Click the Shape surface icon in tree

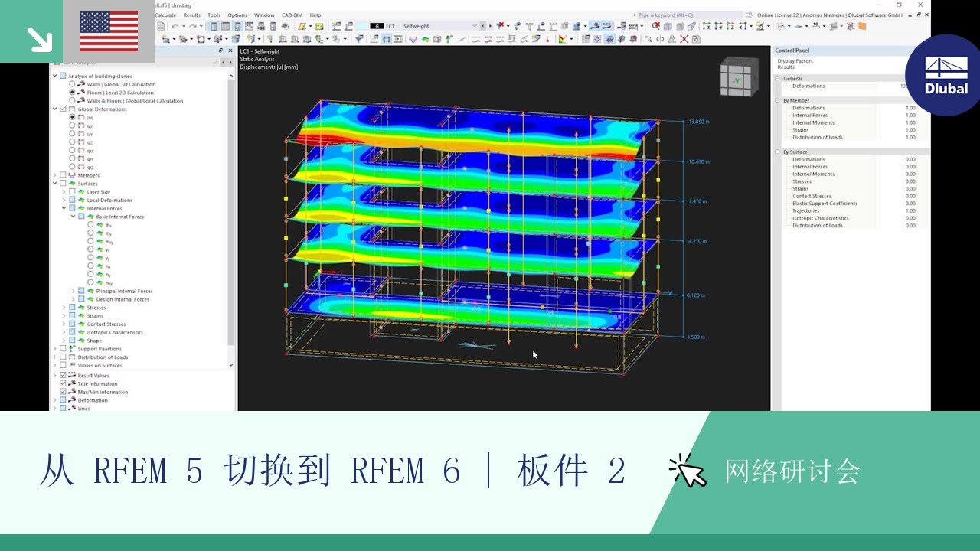click(81, 341)
